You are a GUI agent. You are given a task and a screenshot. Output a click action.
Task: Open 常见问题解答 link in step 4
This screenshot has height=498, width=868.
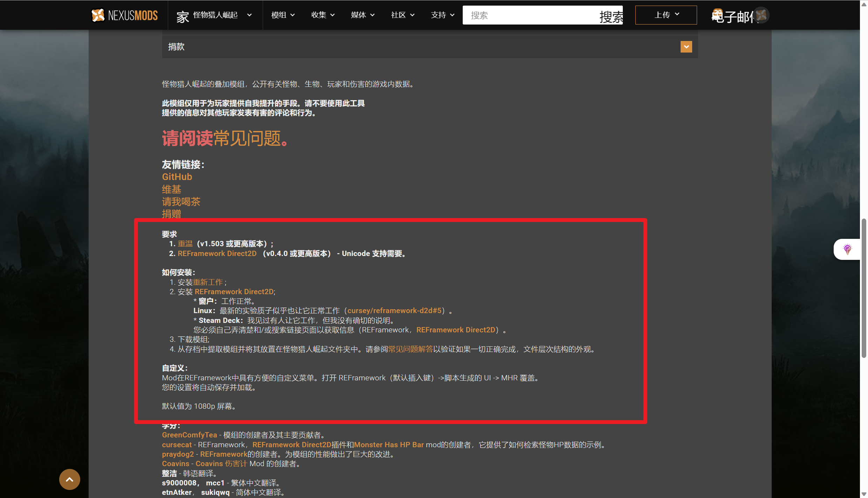[x=411, y=350]
